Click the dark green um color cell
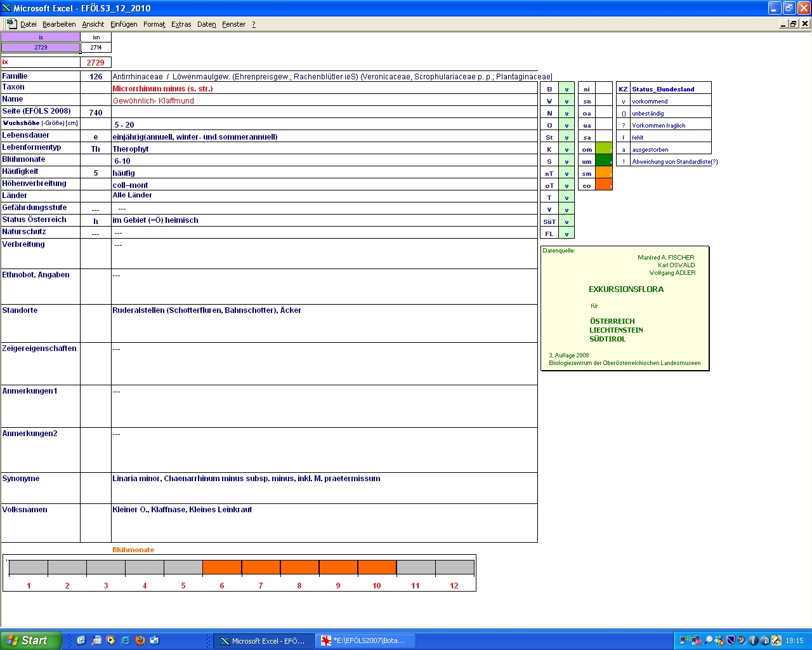Screen dimensions: 812x650 pyautogui.click(x=604, y=161)
